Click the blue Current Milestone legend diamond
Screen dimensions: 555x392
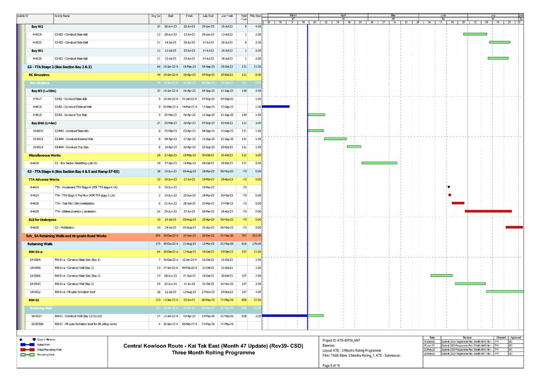[20, 339]
